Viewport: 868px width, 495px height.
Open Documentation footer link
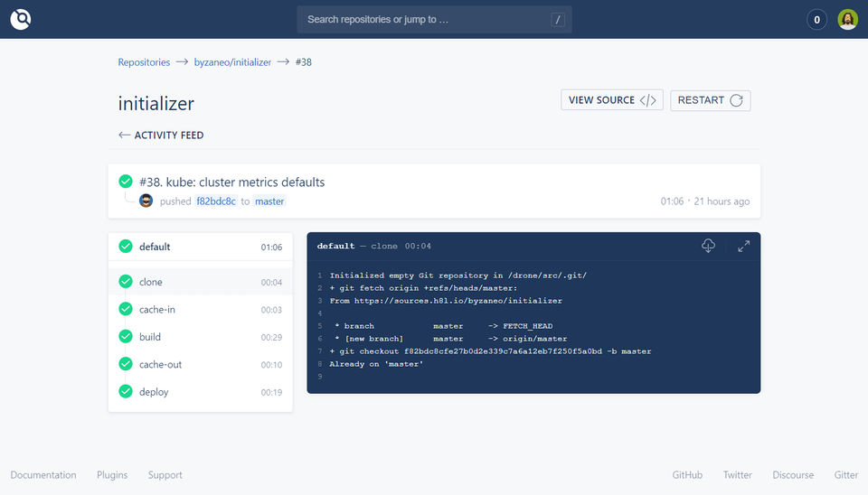(x=43, y=475)
